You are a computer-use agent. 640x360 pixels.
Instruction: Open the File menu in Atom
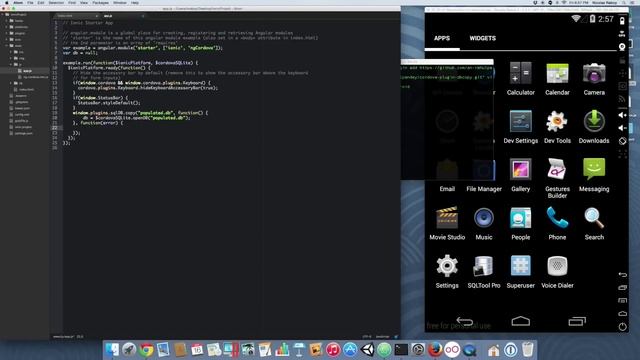[x=30, y=3]
